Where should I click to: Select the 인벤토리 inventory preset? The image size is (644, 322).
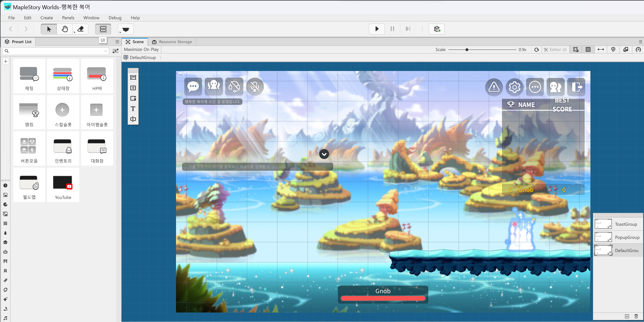pyautogui.click(x=63, y=149)
